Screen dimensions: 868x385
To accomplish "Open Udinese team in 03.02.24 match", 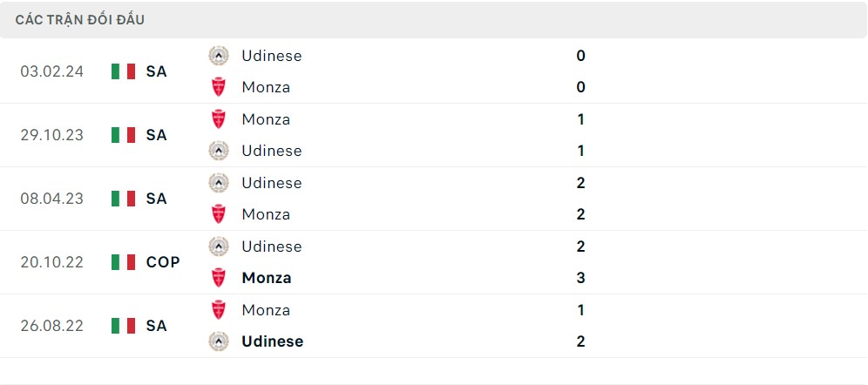I will (x=272, y=56).
